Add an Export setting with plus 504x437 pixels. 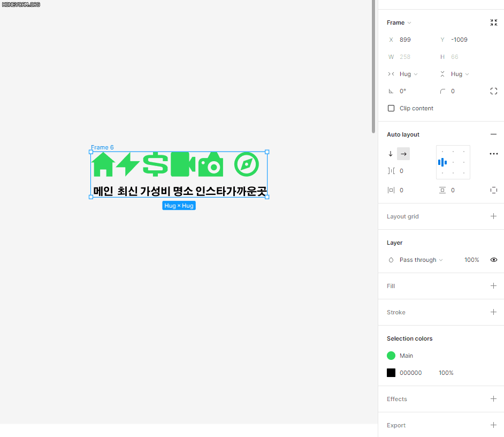(x=493, y=425)
